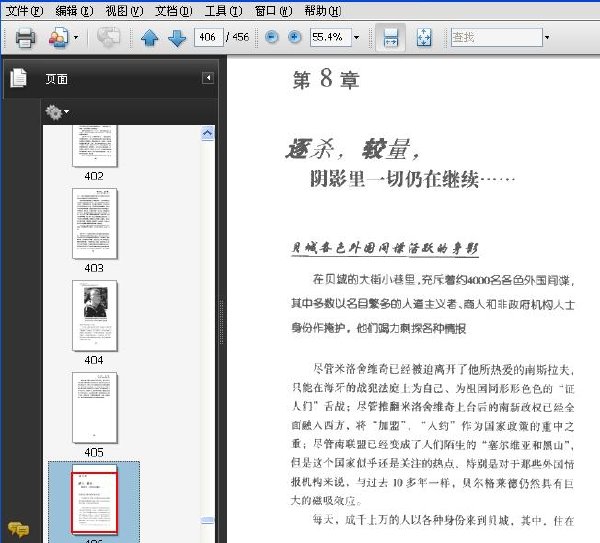
Task: Open the comments speech-bubble panel icon
Action: [18, 529]
